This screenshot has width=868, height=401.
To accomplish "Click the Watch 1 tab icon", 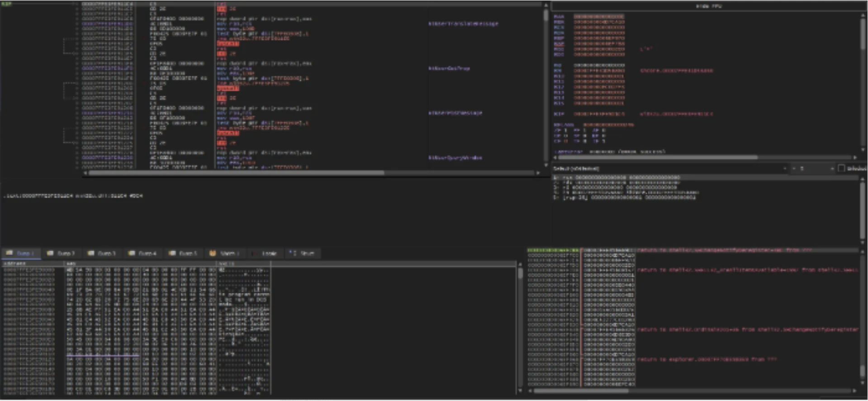I will coord(213,253).
